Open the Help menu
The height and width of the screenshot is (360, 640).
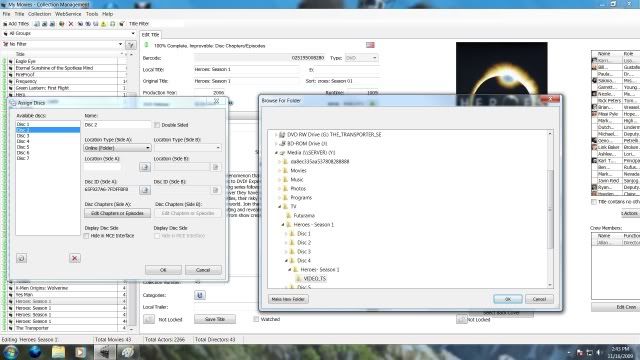[x=108, y=14]
